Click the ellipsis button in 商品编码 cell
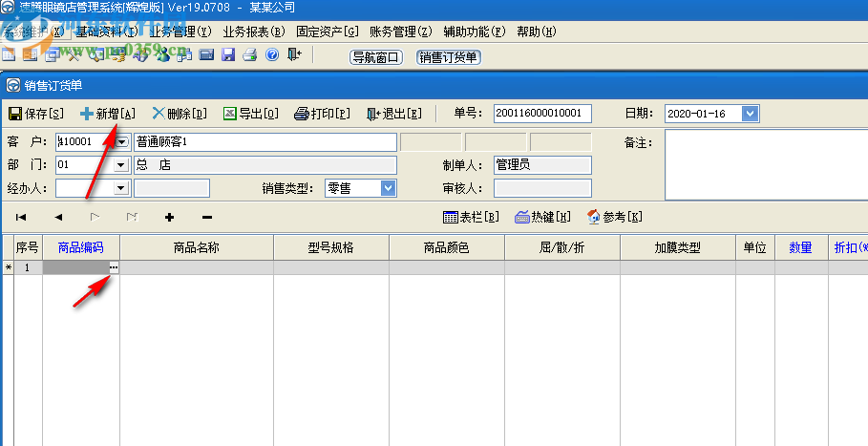Viewport: 868px width, 446px height. (x=114, y=267)
